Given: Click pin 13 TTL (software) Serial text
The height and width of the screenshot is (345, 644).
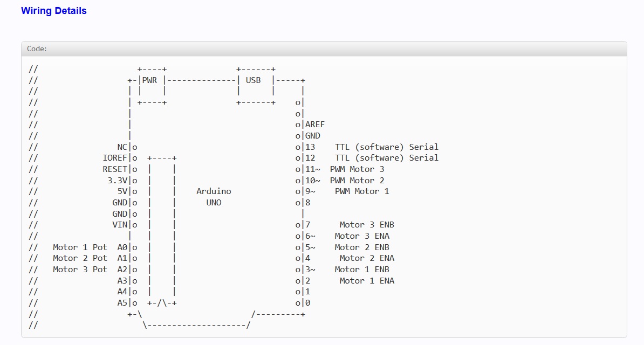Looking at the screenshot, I should point(387,147).
